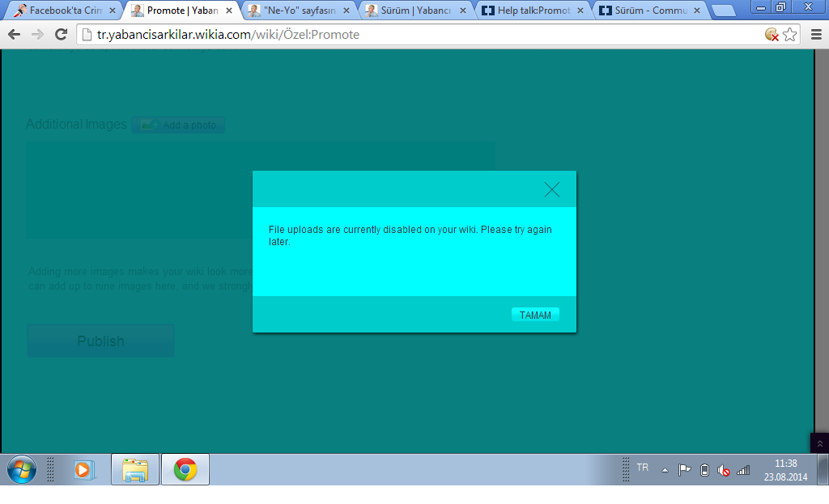Click the page file icon before URL
This screenshot has height=504, width=829.
tap(87, 34)
